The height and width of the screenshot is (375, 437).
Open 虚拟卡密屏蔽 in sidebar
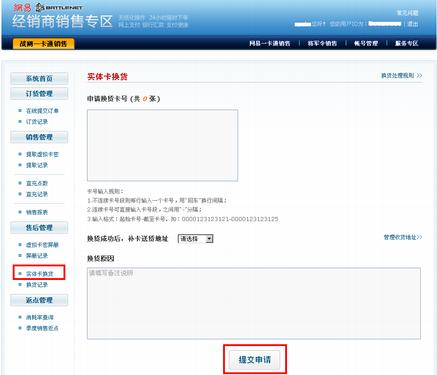[42, 245]
